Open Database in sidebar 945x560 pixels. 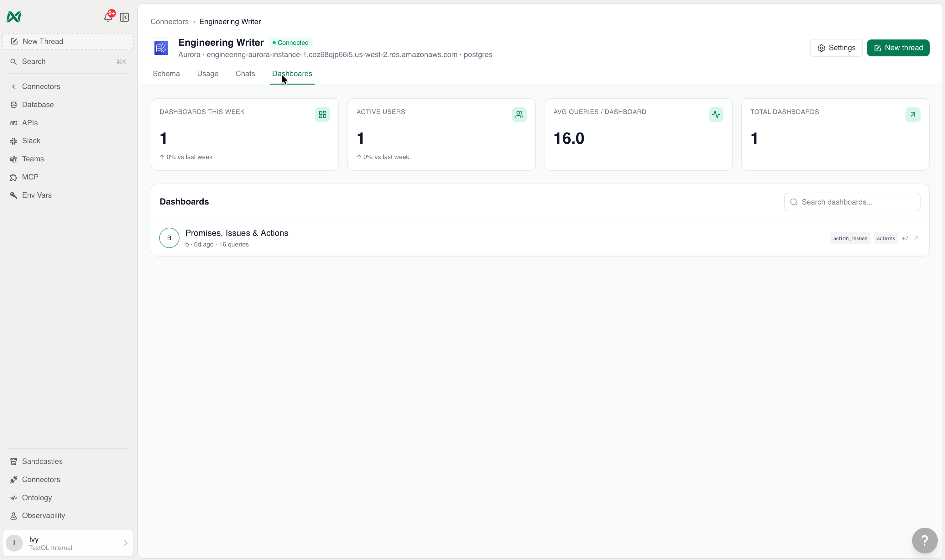38,105
